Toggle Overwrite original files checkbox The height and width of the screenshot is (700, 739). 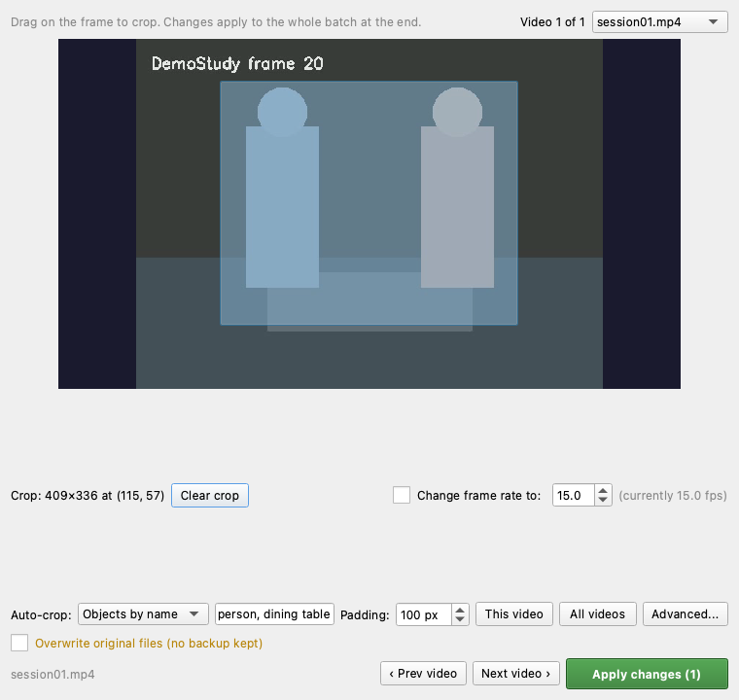pos(19,643)
